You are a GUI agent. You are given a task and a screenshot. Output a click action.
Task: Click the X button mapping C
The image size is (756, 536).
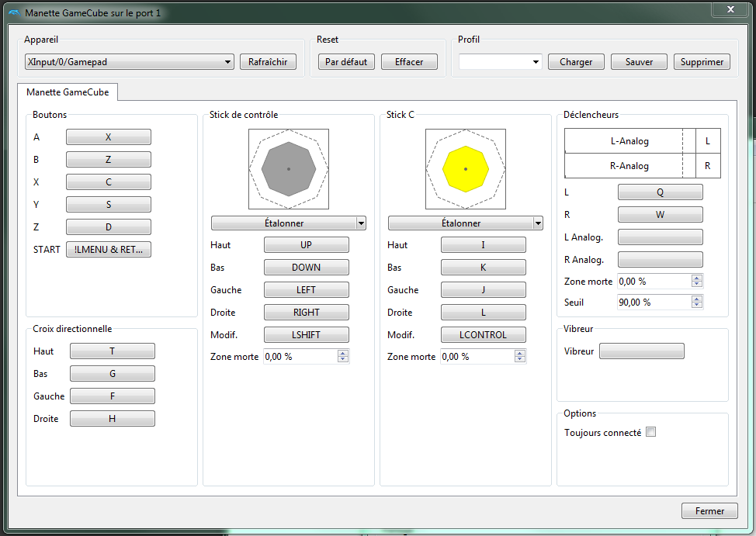point(109,182)
